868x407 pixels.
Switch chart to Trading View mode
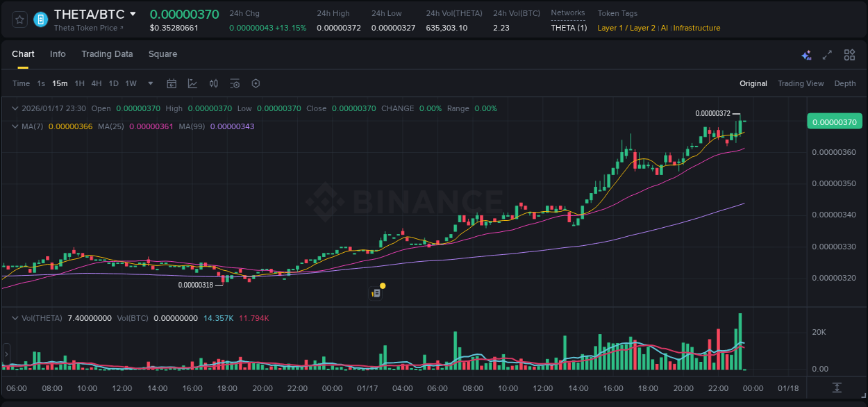tap(800, 83)
